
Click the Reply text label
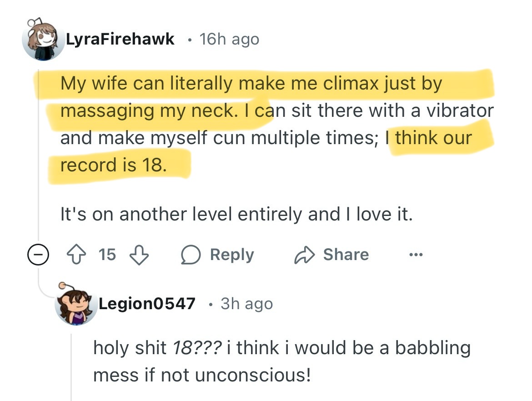click(x=232, y=255)
